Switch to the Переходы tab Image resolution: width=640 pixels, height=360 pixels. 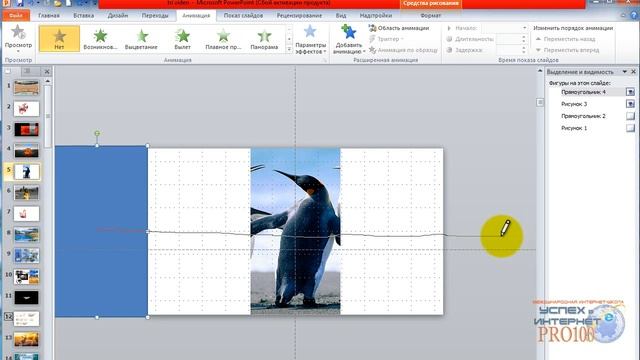coord(155,16)
